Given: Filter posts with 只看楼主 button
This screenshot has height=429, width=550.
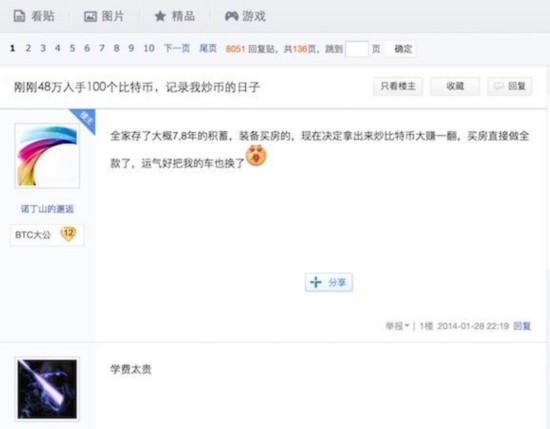Looking at the screenshot, I should coord(398,86).
